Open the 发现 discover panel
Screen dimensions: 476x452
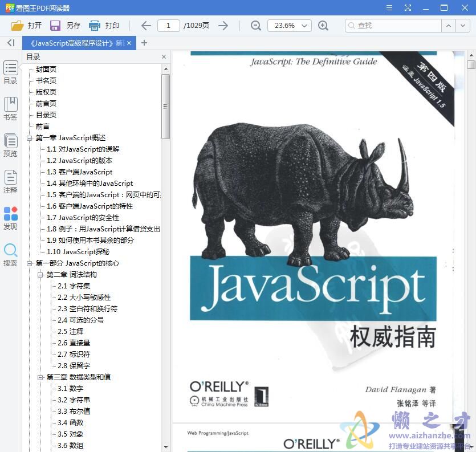[10, 217]
